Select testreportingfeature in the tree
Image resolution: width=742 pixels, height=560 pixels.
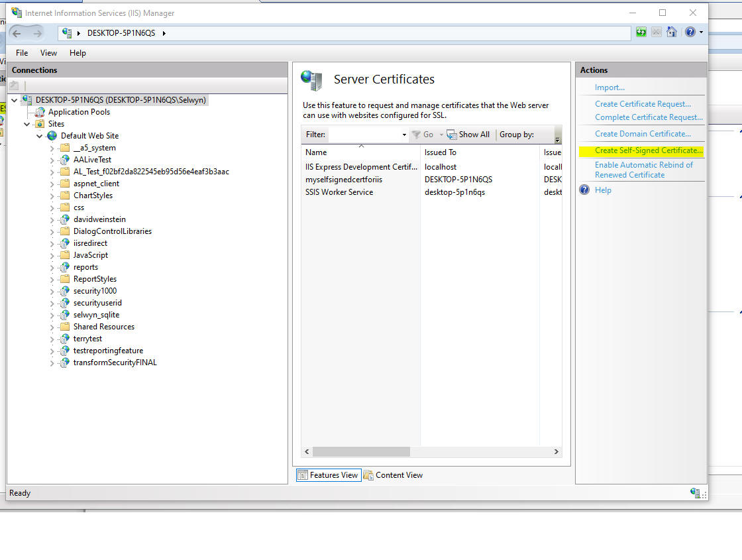pyautogui.click(x=109, y=351)
